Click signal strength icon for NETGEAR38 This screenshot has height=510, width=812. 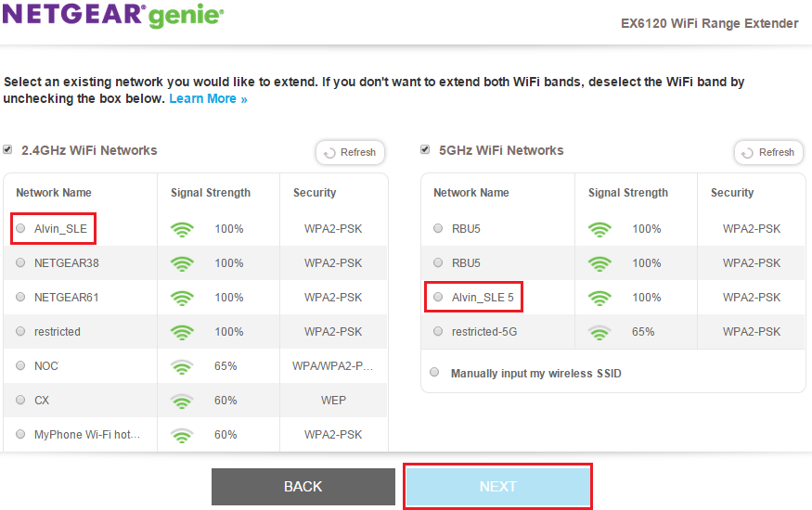tap(182, 263)
